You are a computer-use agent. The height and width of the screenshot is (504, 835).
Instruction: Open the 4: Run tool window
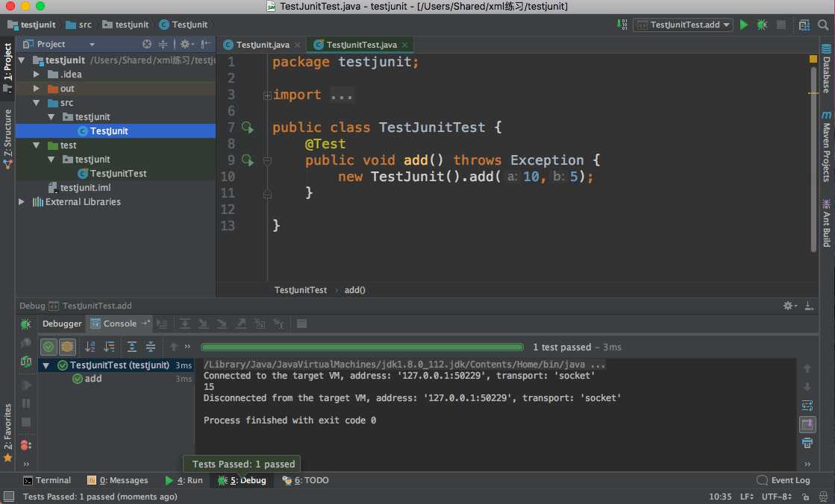click(184, 480)
